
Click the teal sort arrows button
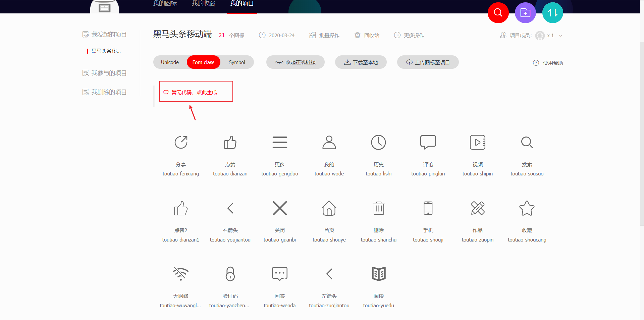pos(552,13)
